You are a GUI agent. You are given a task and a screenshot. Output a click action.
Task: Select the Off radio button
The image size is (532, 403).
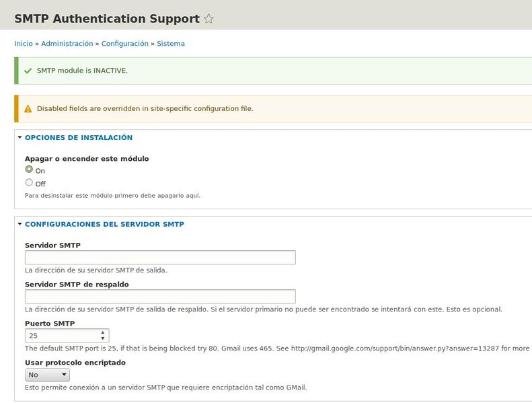click(x=29, y=182)
